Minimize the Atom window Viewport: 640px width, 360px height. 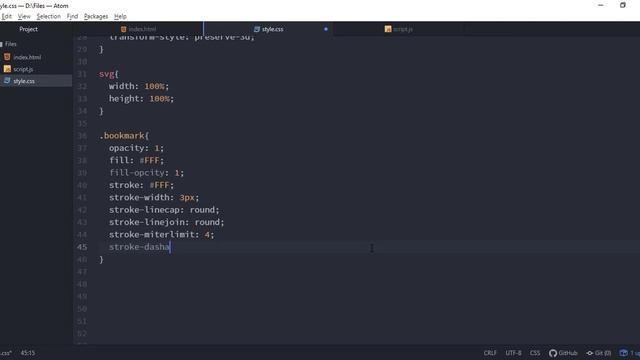[601, 5]
